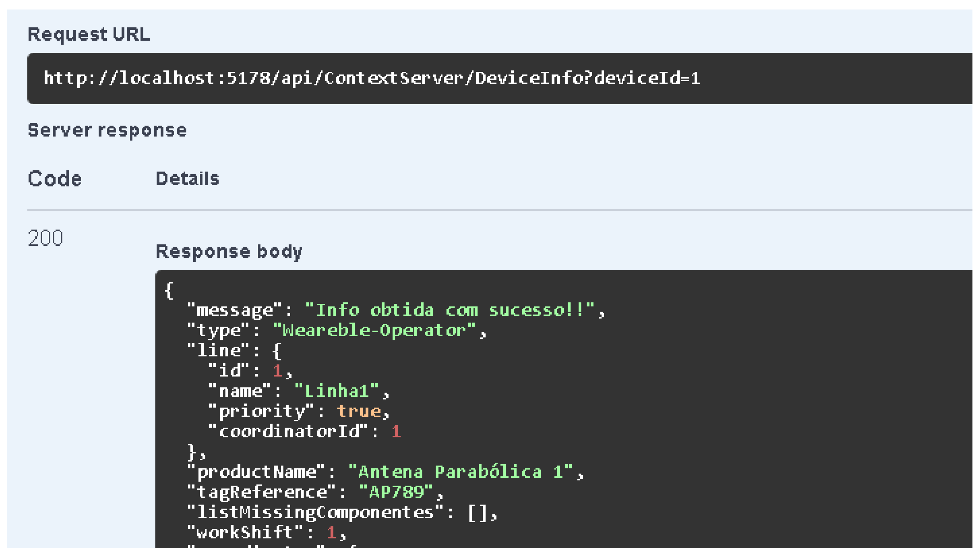The width and height of the screenshot is (980, 555).
Task: Click the Code column header
Action: (x=55, y=179)
